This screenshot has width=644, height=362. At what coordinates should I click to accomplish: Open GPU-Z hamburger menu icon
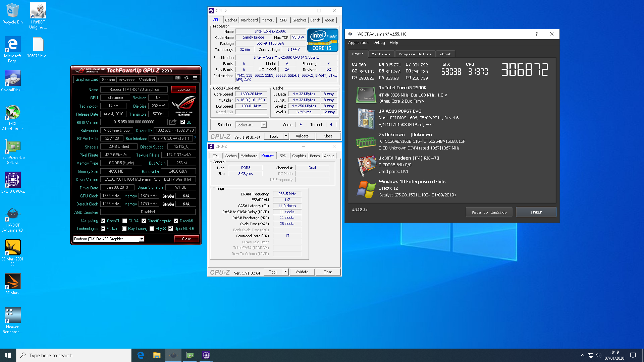click(195, 78)
